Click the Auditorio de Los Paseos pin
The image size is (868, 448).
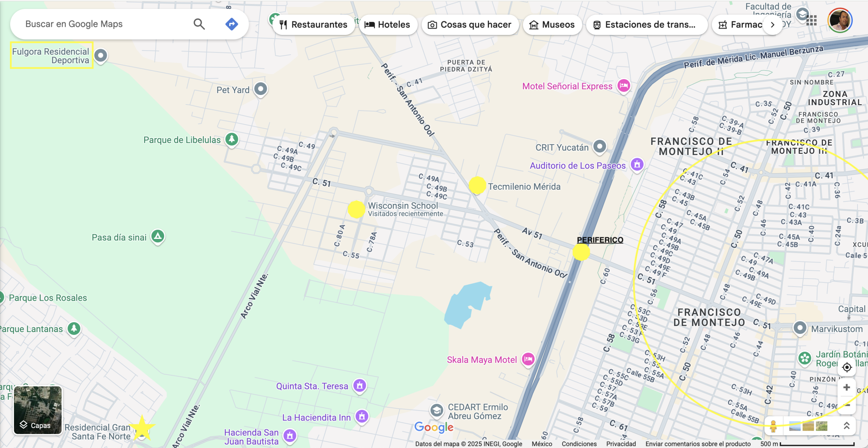click(637, 165)
